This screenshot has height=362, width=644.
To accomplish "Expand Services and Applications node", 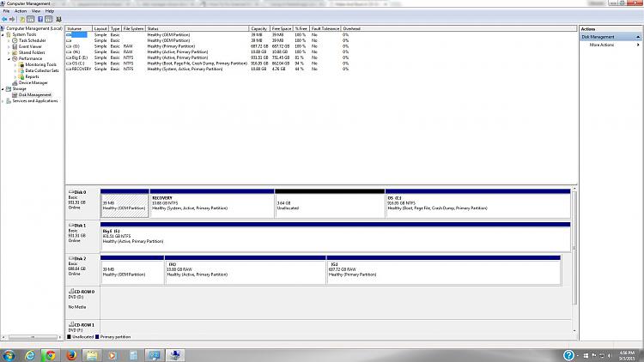I will [x=3, y=101].
